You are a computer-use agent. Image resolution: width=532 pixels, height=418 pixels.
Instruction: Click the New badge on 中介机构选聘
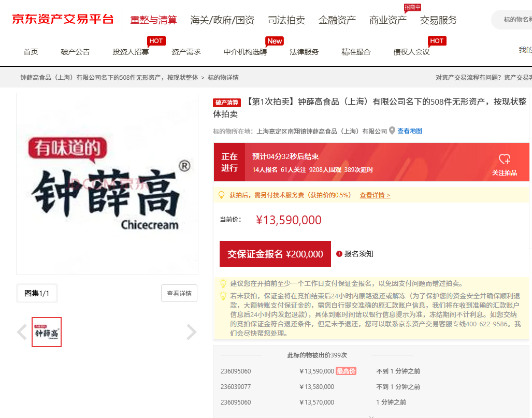[275, 41]
